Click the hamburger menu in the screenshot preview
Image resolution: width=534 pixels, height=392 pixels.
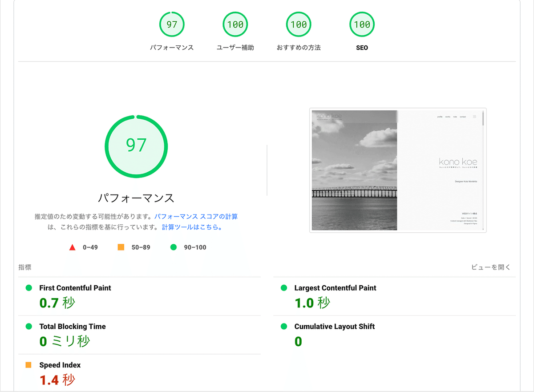coord(474,117)
